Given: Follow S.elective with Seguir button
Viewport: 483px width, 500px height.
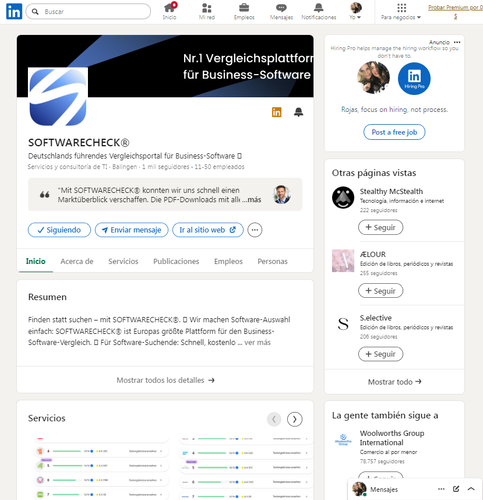Looking at the screenshot, I should pos(380,354).
